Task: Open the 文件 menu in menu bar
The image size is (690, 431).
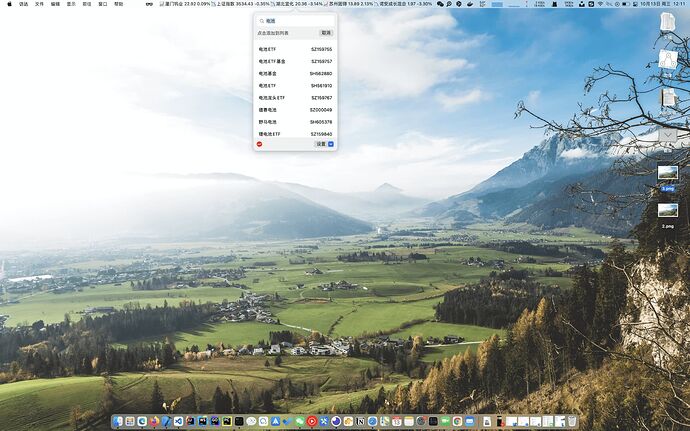Action: pyautogui.click(x=39, y=4)
